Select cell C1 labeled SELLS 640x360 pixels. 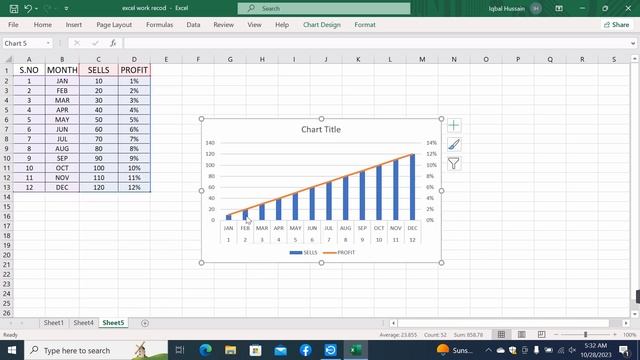tap(98, 70)
